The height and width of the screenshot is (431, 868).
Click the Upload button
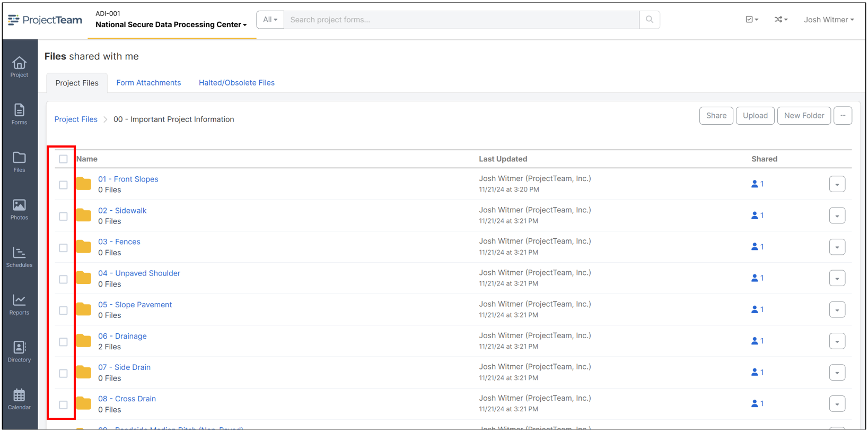[x=755, y=116]
